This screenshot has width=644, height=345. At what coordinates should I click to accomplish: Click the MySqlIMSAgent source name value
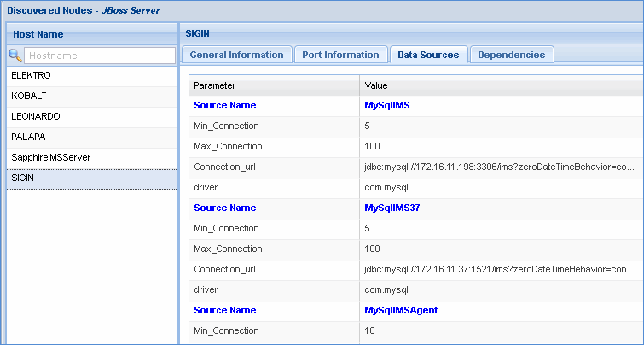pos(401,310)
